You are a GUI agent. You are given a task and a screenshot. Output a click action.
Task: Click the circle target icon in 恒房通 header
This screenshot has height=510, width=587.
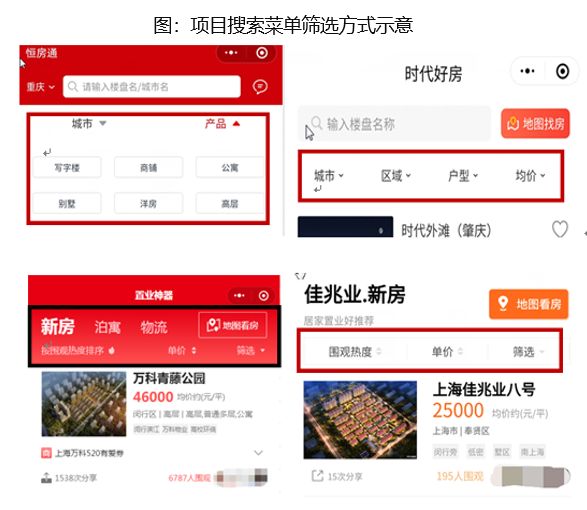point(262,53)
